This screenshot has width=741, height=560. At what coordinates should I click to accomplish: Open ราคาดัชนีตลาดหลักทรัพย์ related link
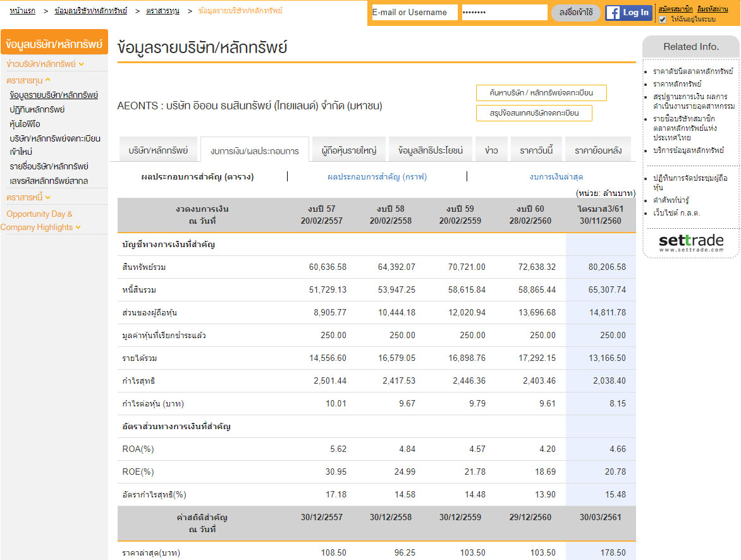pos(693,71)
